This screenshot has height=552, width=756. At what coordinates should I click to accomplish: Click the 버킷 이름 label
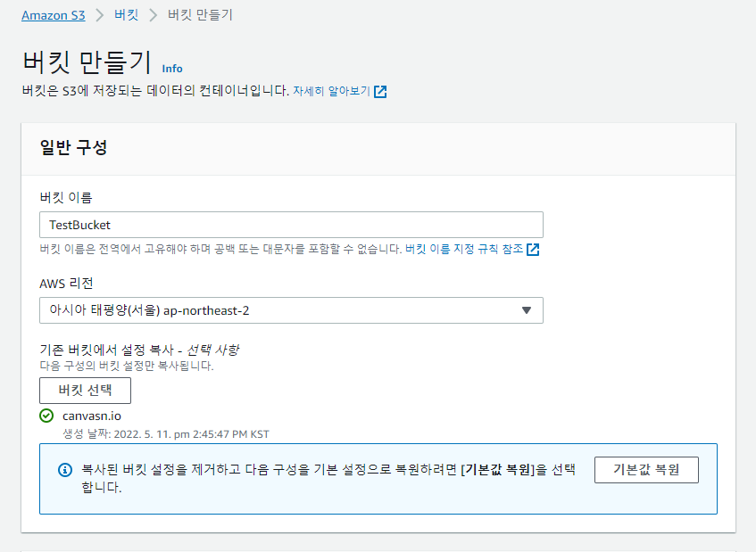click(65, 197)
